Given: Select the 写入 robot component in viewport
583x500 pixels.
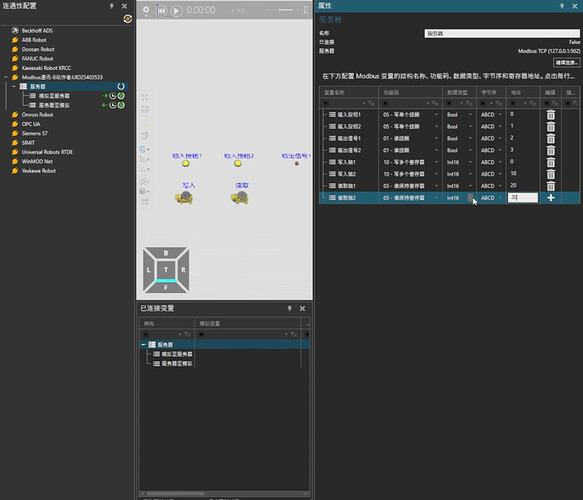Looking at the screenshot, I should click(184, 197).
